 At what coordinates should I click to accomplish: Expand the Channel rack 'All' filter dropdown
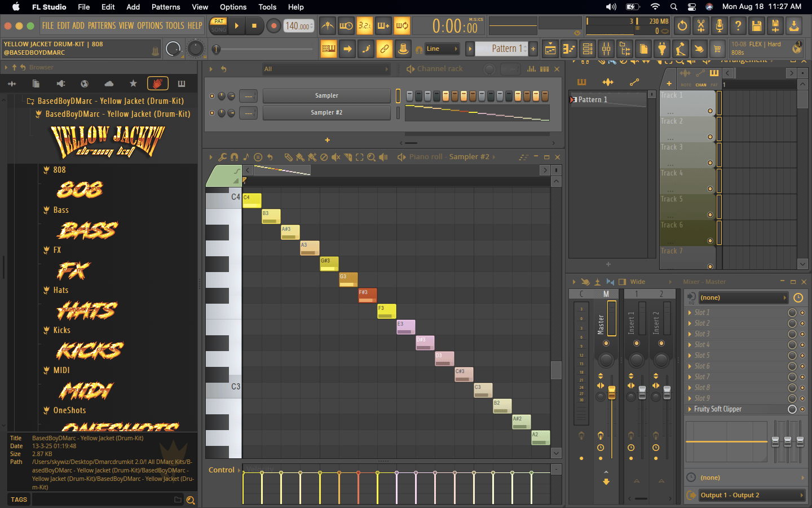(x=326, y=69)
